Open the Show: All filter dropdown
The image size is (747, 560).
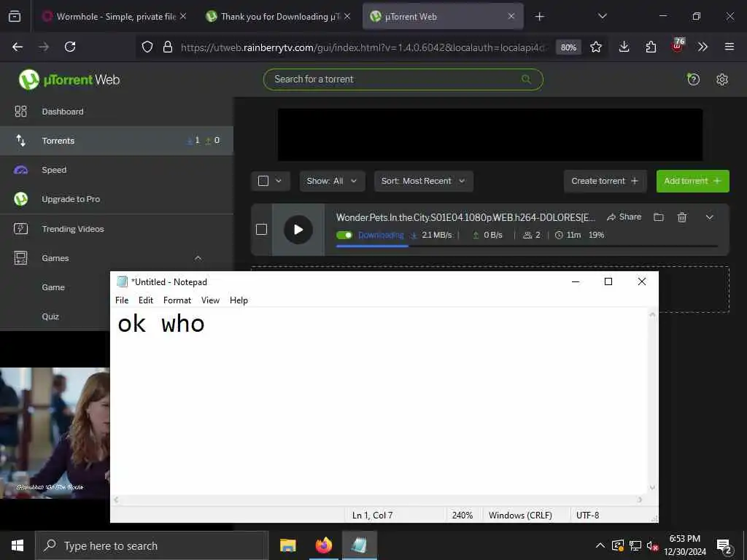point(332,181)
